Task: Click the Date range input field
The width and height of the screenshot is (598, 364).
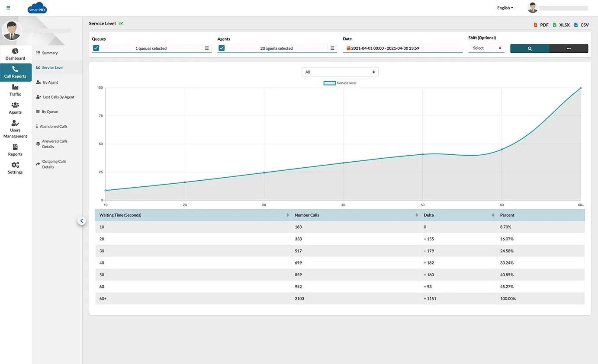Action: [402, 48]
